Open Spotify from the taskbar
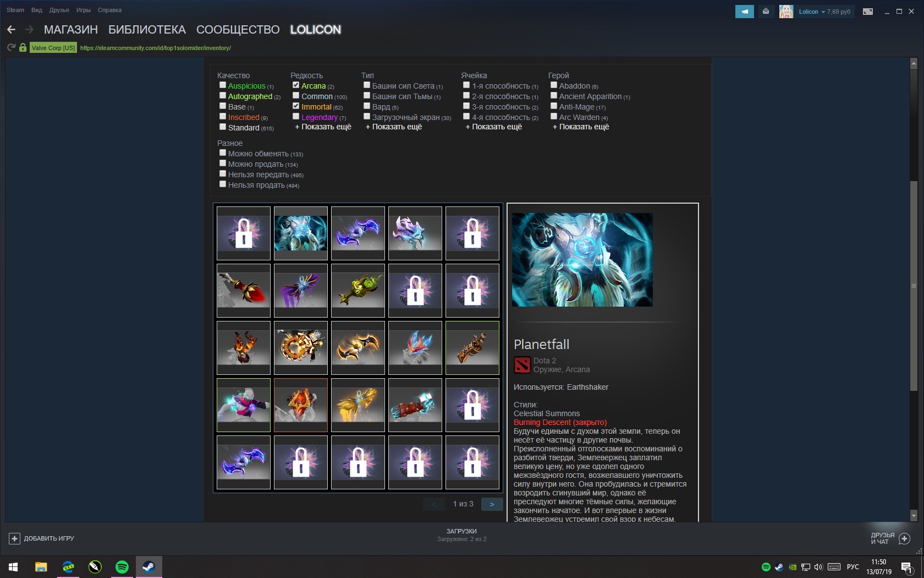Screen dimensions: 924x578 (122, 567)
